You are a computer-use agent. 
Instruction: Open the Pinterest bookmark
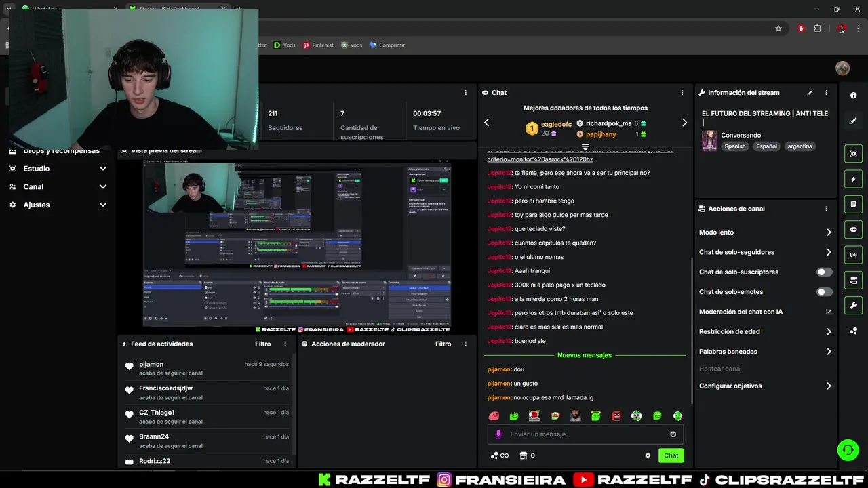(318, 45)
